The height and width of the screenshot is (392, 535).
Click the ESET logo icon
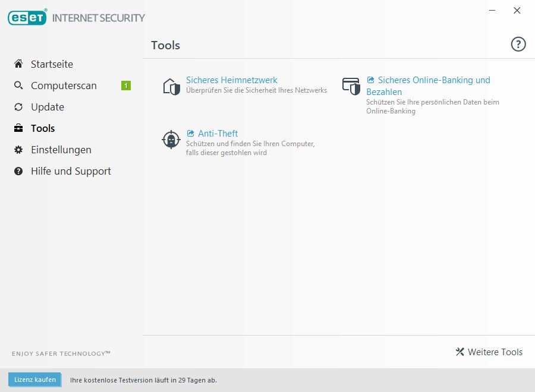pos(27,18)
